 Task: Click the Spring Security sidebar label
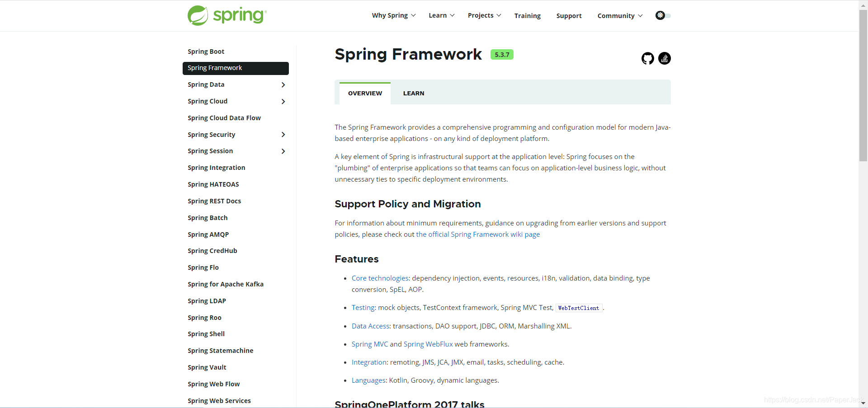(x=211, y=135)
